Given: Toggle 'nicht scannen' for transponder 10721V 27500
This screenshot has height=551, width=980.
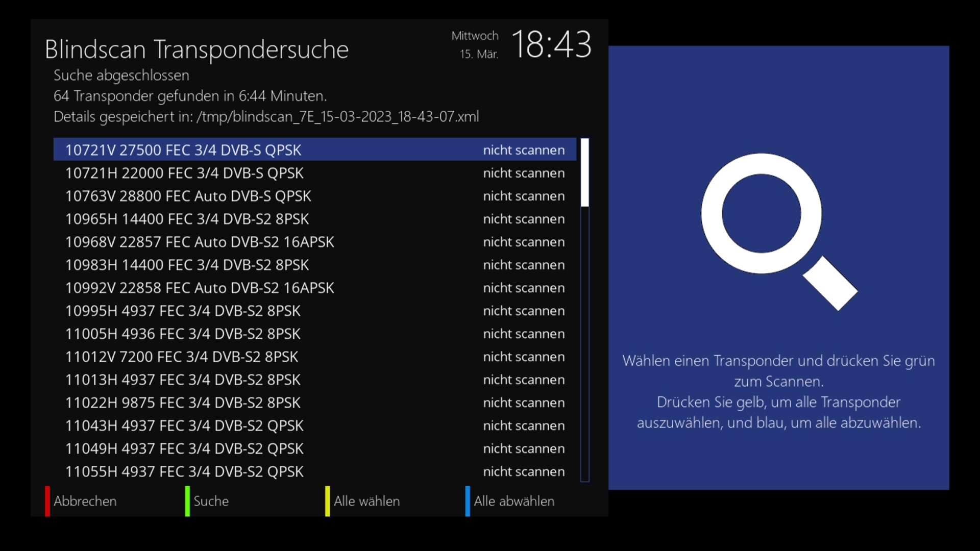Looking at the screenshot, I should (524, 150).
